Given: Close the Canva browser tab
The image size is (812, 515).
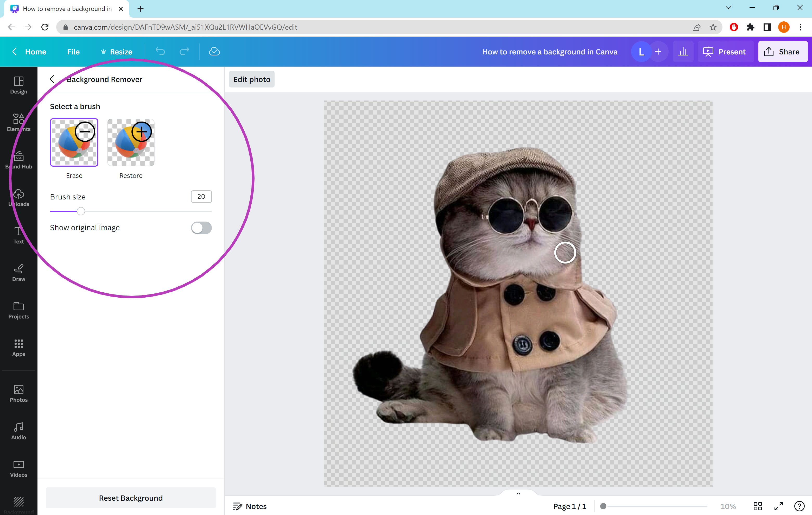Looking at the screenshot, I should coord(121,9).
